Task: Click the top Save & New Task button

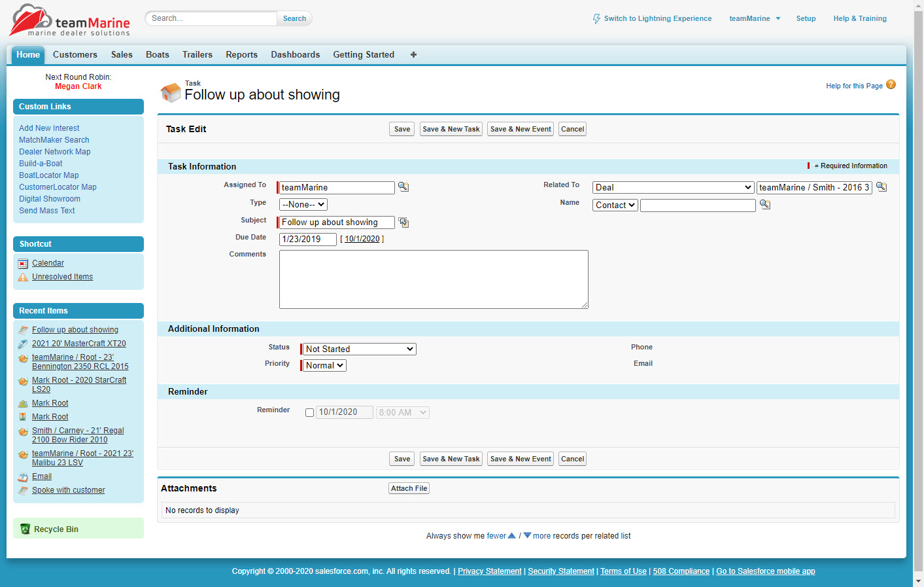Action: (x=451, y=129)
